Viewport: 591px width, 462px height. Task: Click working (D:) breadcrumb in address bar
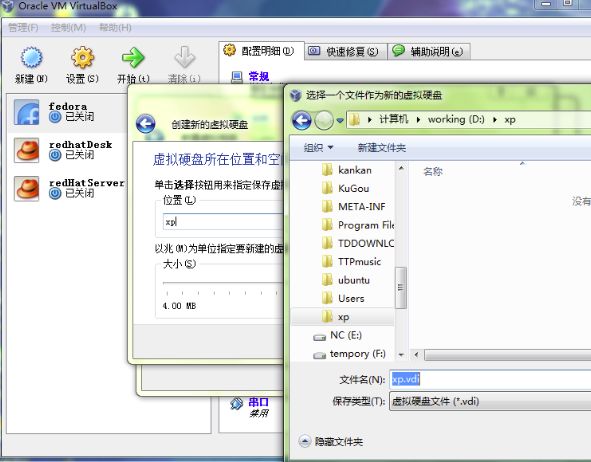tap(456, 119)
